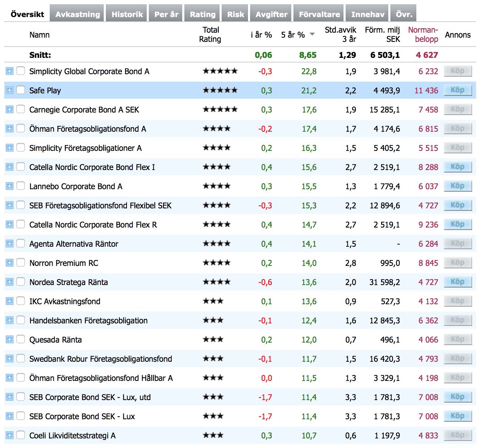
Task: Open plus icon for Öhman Företagsobligationsfond Hållbar A
Action: 10,378
